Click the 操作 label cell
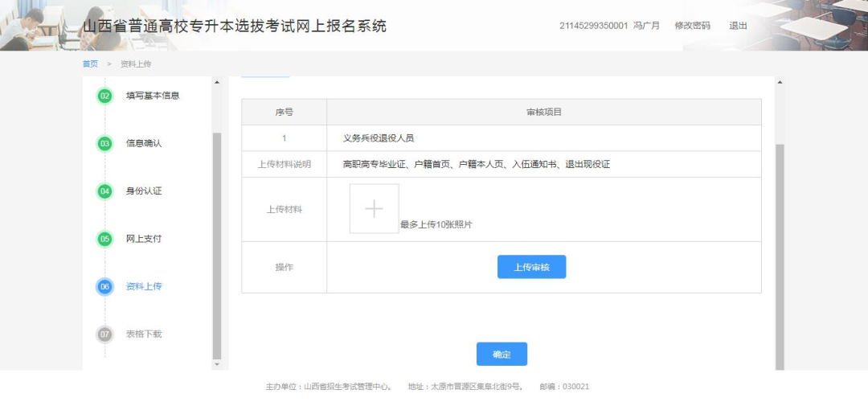The height and width of the screenshot is (402, 868). (284, 268)
